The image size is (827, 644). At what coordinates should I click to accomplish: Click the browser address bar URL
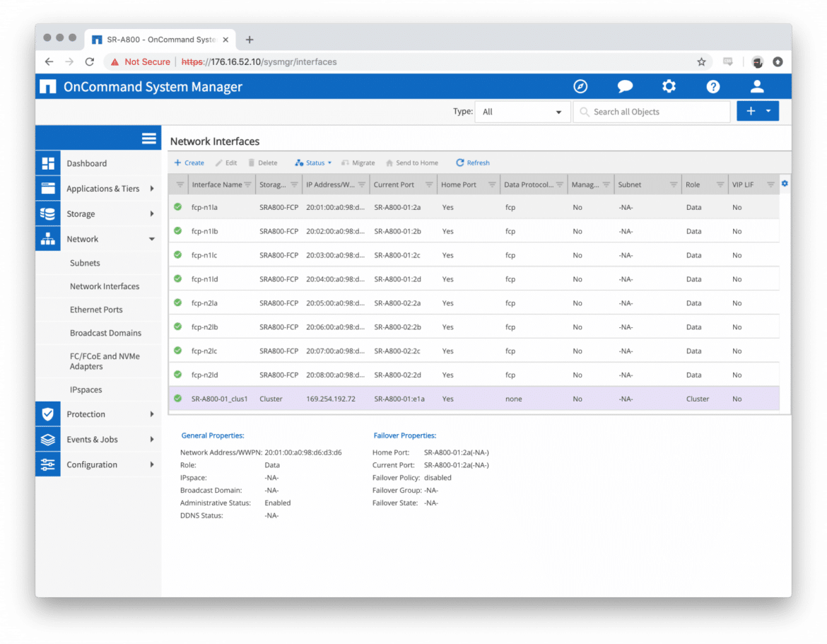click(x=259, y=62)
